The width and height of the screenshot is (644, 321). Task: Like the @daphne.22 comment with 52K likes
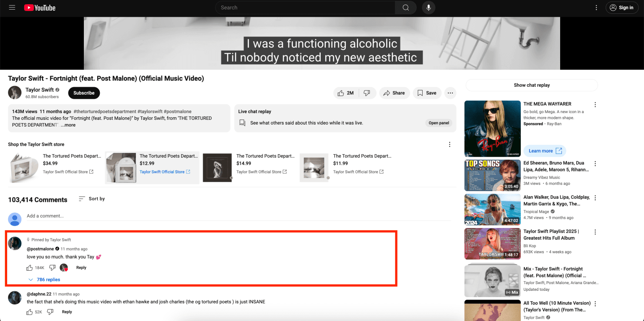[x=29, y=312]
